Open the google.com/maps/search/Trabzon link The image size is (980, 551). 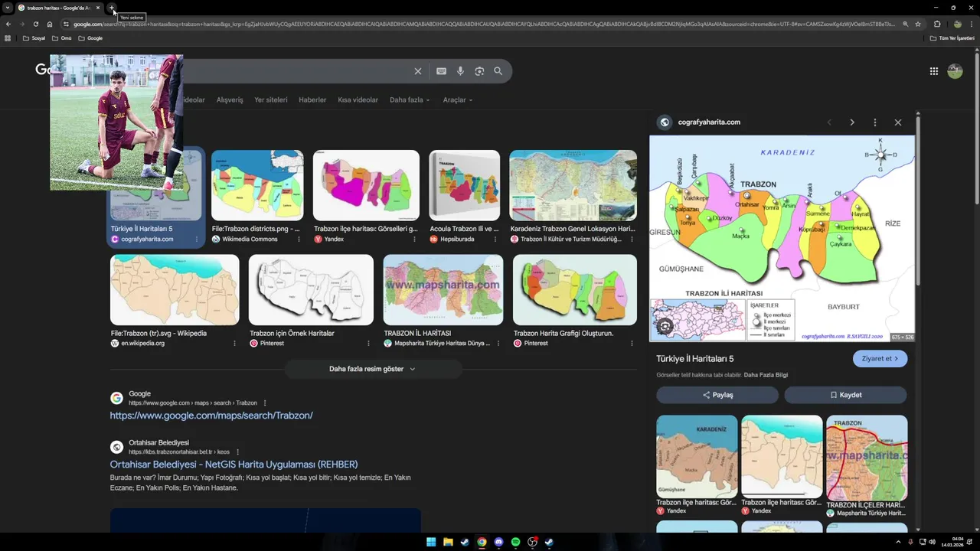[x=211, y=416]
